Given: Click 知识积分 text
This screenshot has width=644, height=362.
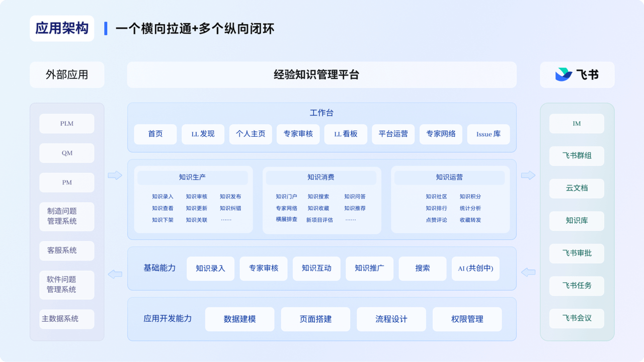Looking at the screenshot, I should (x=470, y=197).
